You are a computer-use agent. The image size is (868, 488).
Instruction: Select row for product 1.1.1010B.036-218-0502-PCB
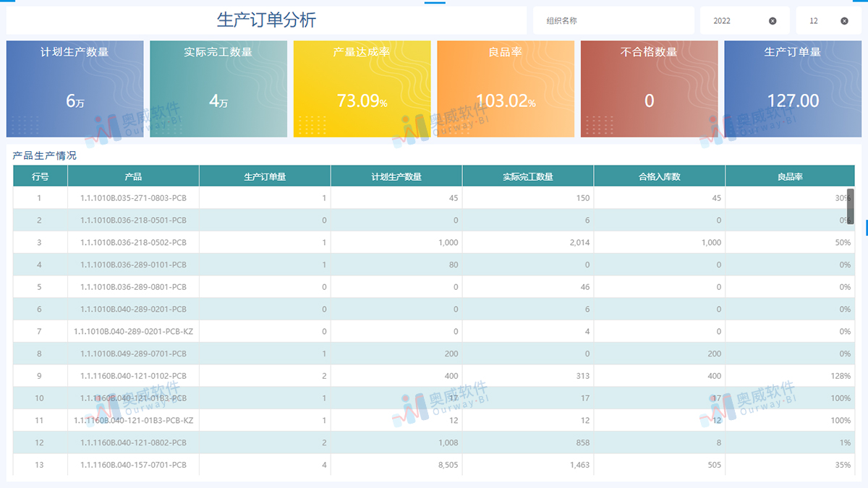(134, 242)
